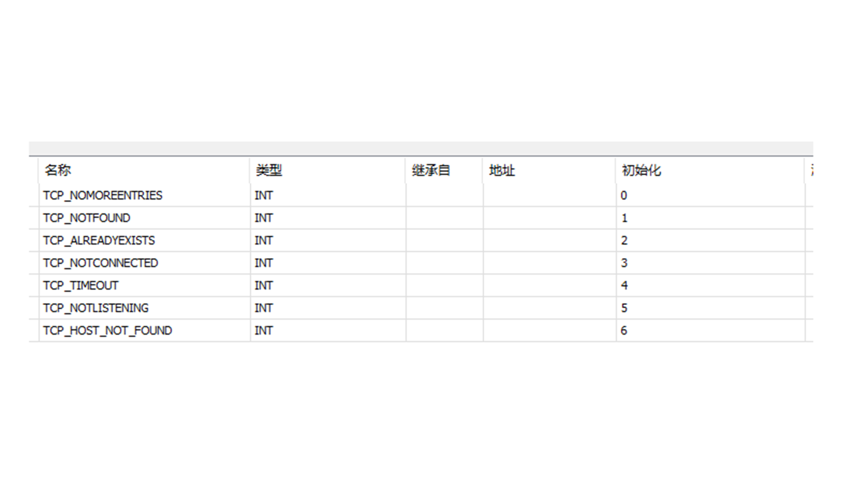Select the TCP_ALREADYEXISTS name cell
Image resolution: width=868 pixels, height=488 pixels.
[99, 240]
